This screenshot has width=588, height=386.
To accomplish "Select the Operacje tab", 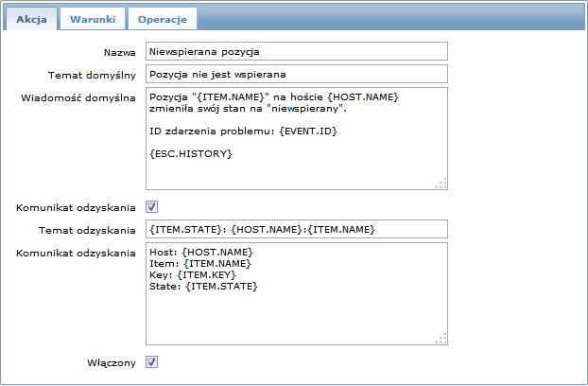I will [x=163, y=19].
